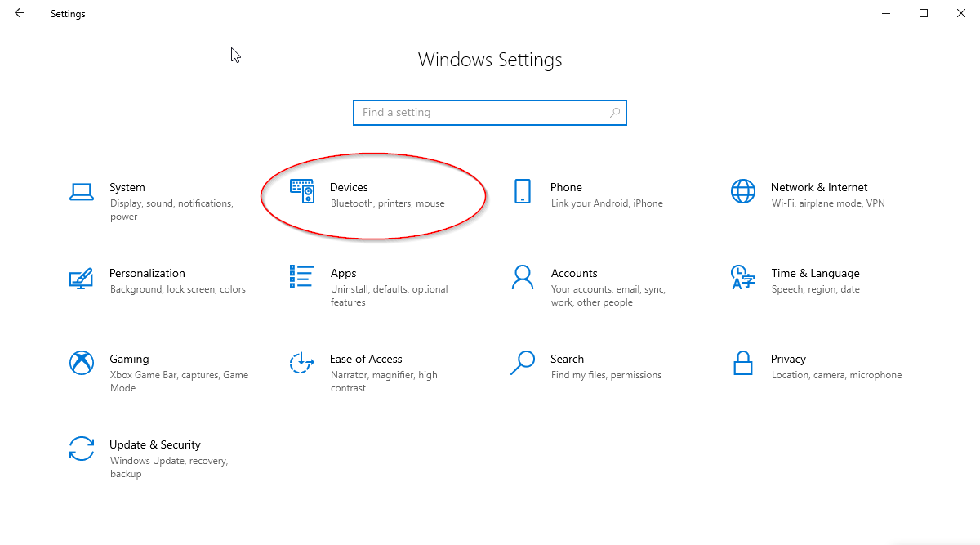Screen dimensions: 980x545
Task: Click the Windows Settings heading
Action: coord(490,60)
